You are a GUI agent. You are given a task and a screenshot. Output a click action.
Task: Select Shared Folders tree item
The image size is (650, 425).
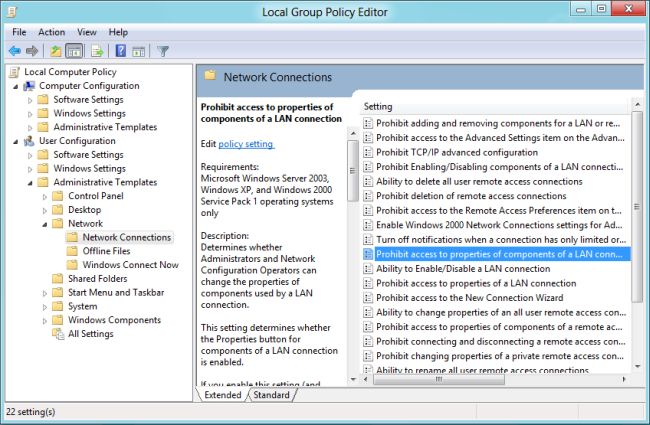[97, 279]
